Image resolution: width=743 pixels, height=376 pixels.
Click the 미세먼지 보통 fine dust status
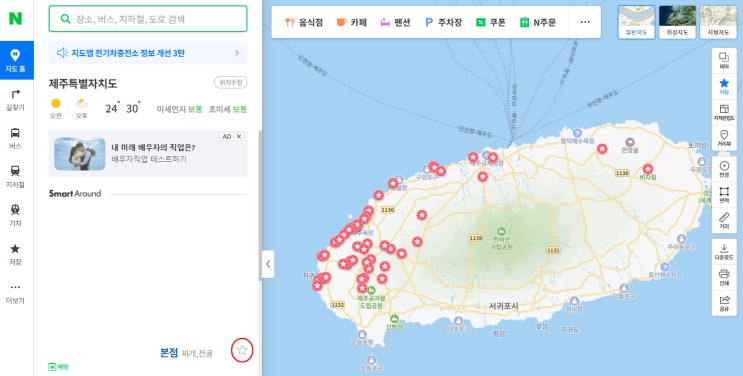[179, 109]
